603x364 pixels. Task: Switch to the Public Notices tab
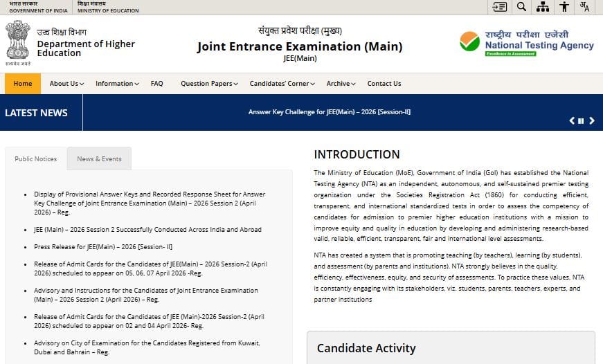[36, 158]
